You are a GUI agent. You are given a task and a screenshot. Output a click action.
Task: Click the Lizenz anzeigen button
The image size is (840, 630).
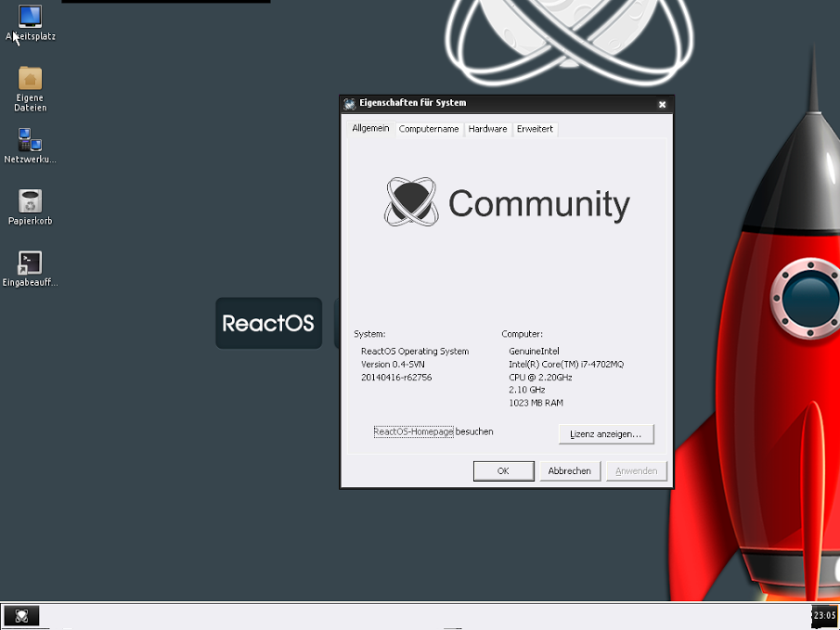[x=606, y=434]
